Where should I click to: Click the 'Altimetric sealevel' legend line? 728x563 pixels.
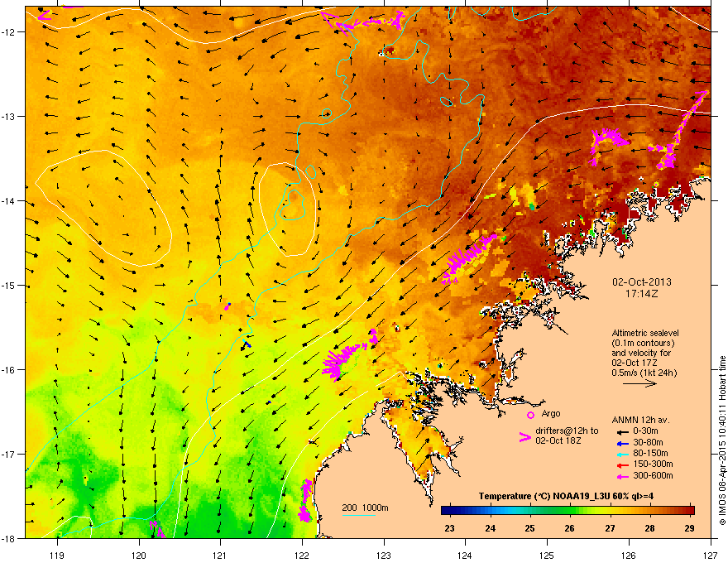tap(645, 333)
